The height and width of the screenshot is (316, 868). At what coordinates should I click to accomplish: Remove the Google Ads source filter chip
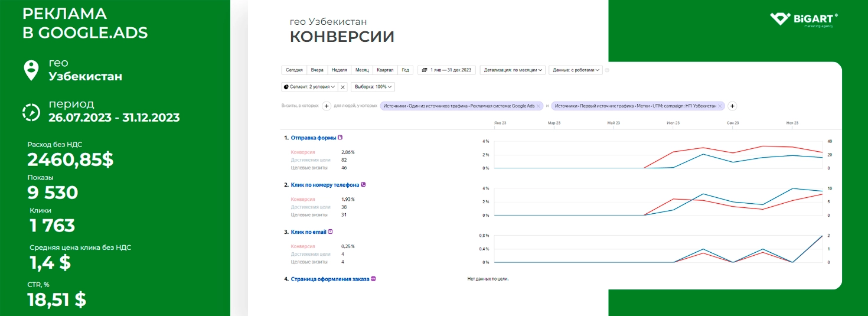pos(539,106)
